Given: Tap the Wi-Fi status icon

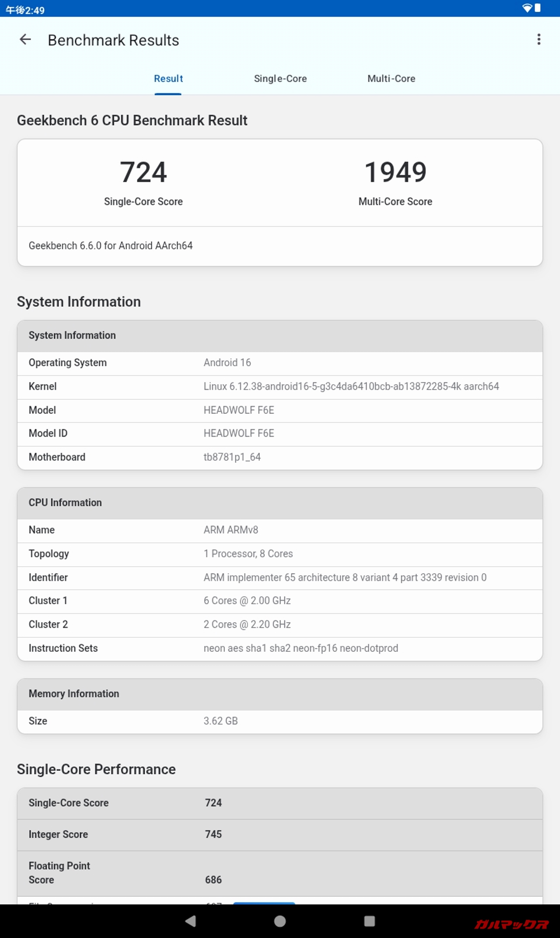Looking at the screenshot, I should pyautogui.click(x=527, y=8).
